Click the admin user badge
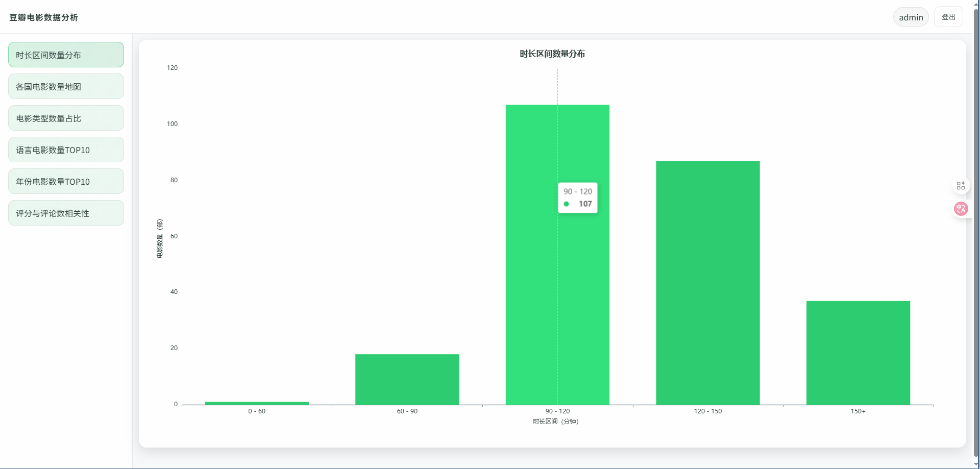 click(911, 17)
